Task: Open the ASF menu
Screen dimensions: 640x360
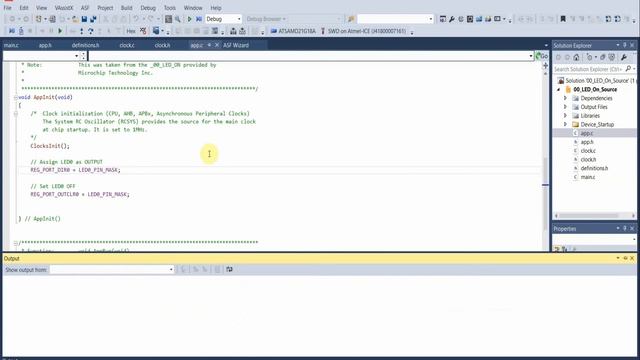Action: pyautogui.click(x=85, y=8)
